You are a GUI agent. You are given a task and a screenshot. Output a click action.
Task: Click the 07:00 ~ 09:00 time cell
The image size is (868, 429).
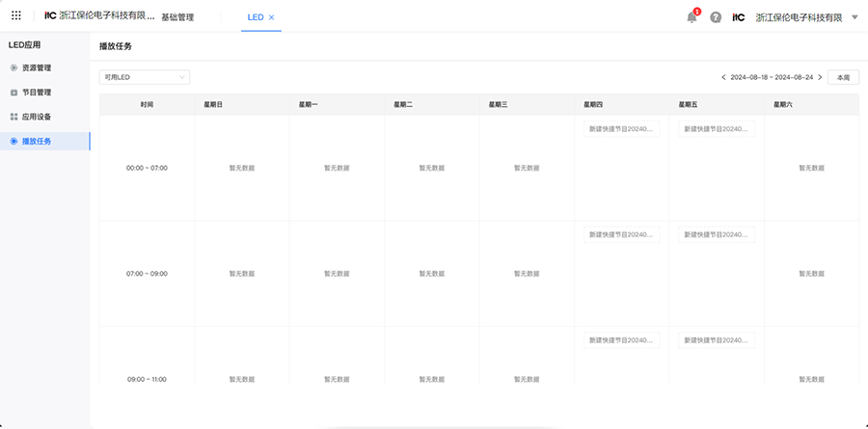(147, 274)
